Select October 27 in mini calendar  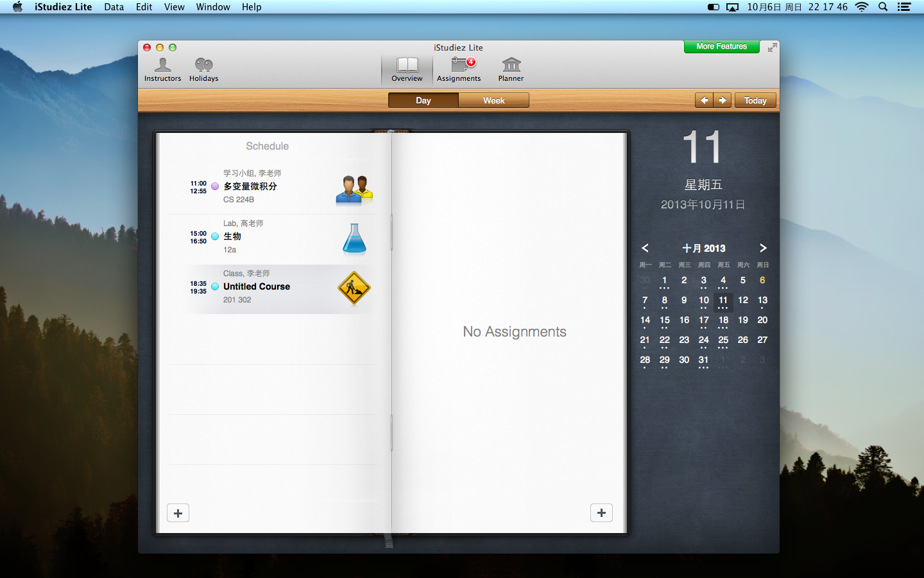tap(762, 340)
